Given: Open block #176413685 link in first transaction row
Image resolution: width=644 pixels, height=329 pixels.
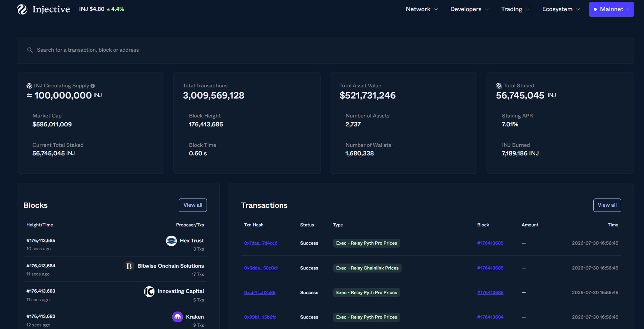Looking at the screenshot, I should click(490, 243).
